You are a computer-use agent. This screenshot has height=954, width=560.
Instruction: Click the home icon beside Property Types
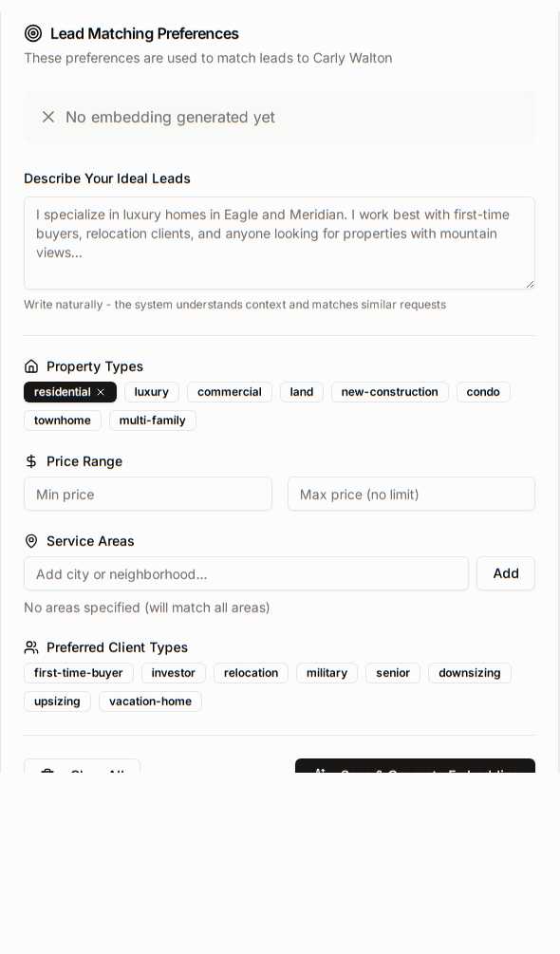coord(31,365)
